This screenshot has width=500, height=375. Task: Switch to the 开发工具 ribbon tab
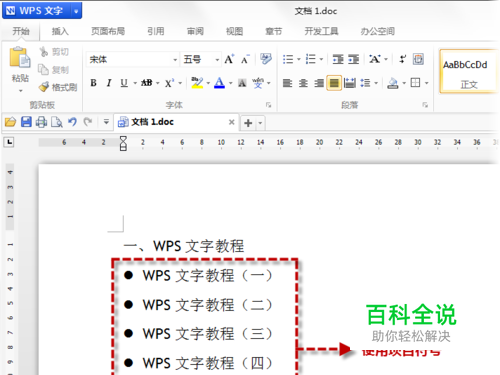click(x=321, y=31)
